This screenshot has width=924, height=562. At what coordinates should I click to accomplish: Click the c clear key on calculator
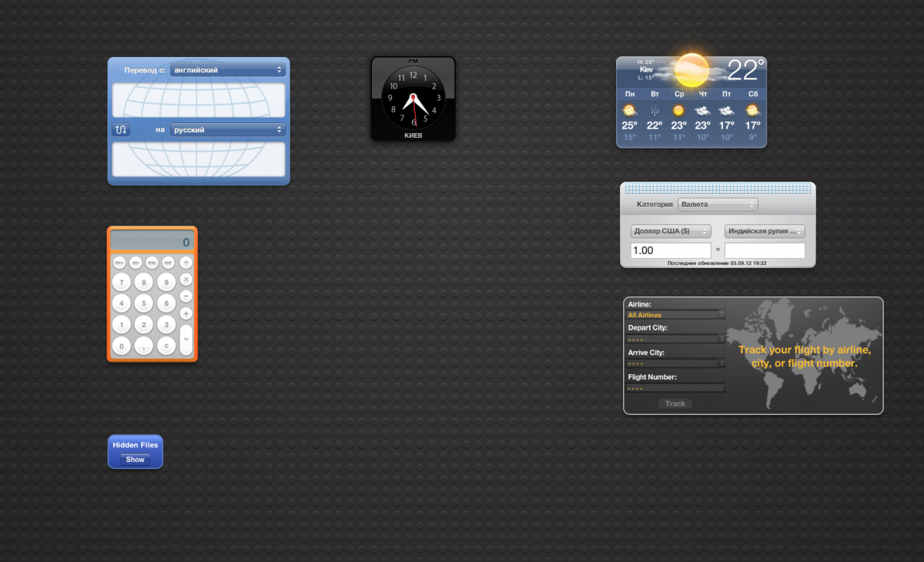[x=166, y=346]
